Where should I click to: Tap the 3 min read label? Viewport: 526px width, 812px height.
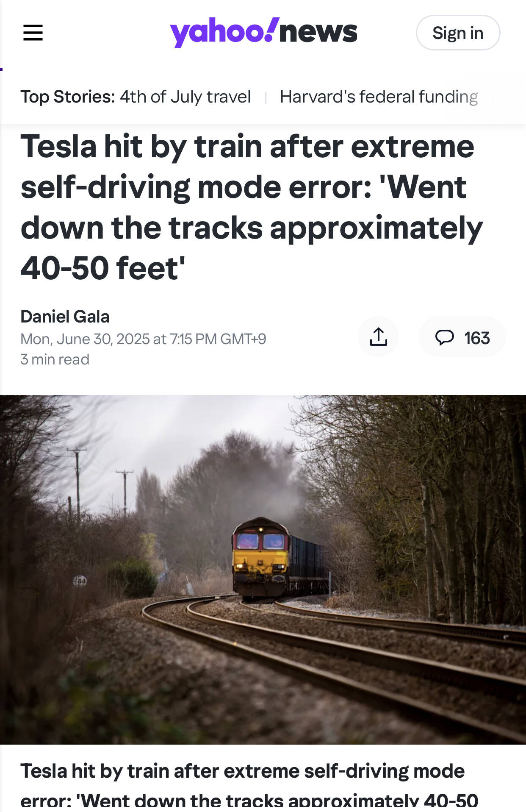pyautogui.click(x=55, y=359)
